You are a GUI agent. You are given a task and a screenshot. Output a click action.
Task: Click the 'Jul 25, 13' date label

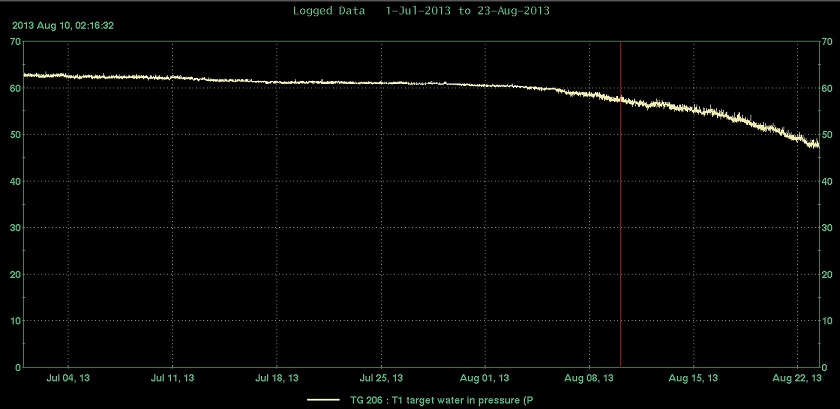point(381,378)
